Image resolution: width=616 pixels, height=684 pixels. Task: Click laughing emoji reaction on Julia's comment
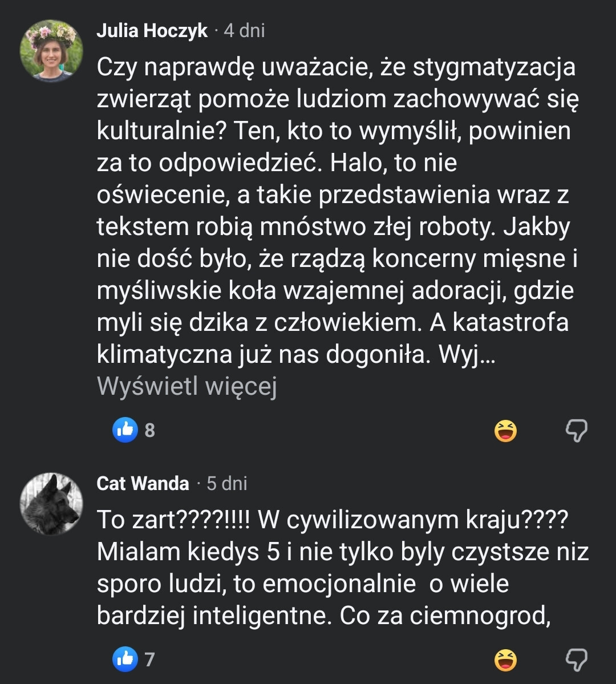click(505, 431)
